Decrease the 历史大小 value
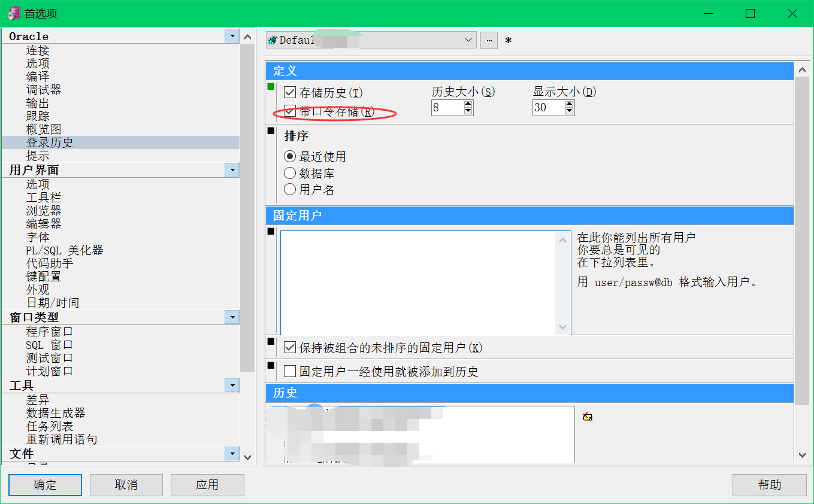This screenshot has width=814, height=504. (468, 111)
